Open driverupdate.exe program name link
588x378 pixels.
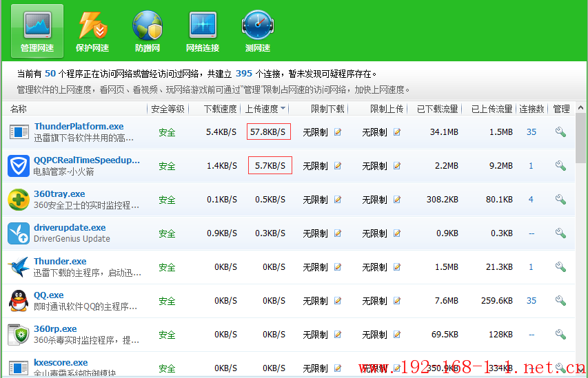point(70,227)
